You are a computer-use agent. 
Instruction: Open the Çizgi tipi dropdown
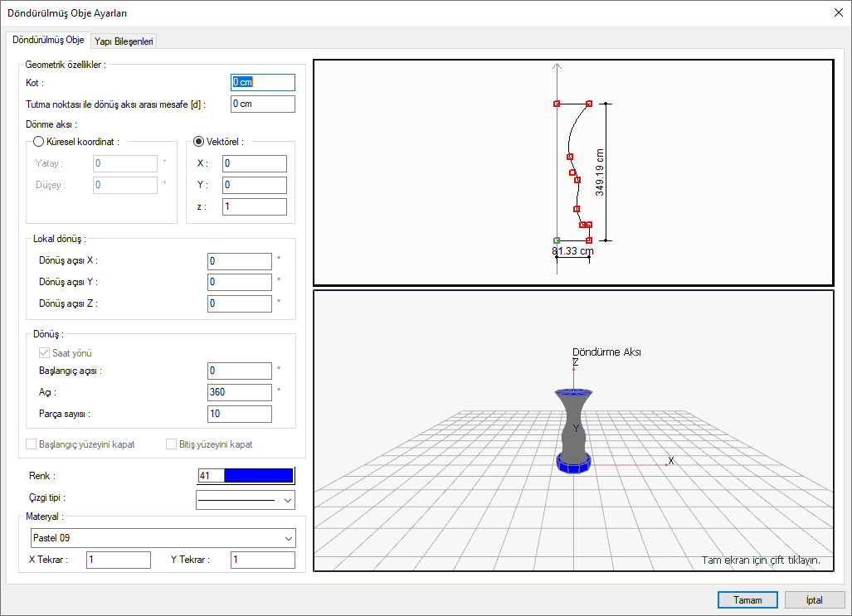point(245,499)
